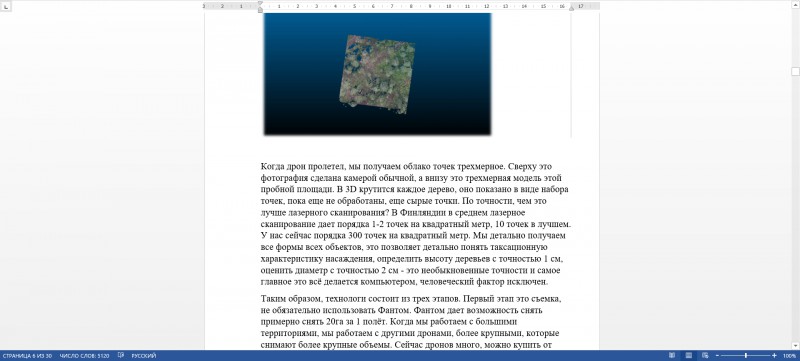Viewport: 800px width, 361px height.
Task: Zoom out with the minus button
Action: point(717,355)
